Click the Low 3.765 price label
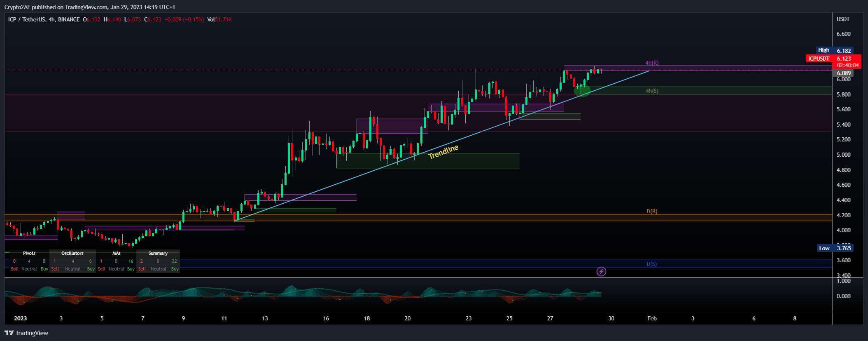The width and height of the screenshot is (868, 341). click(x=835, y=248)
